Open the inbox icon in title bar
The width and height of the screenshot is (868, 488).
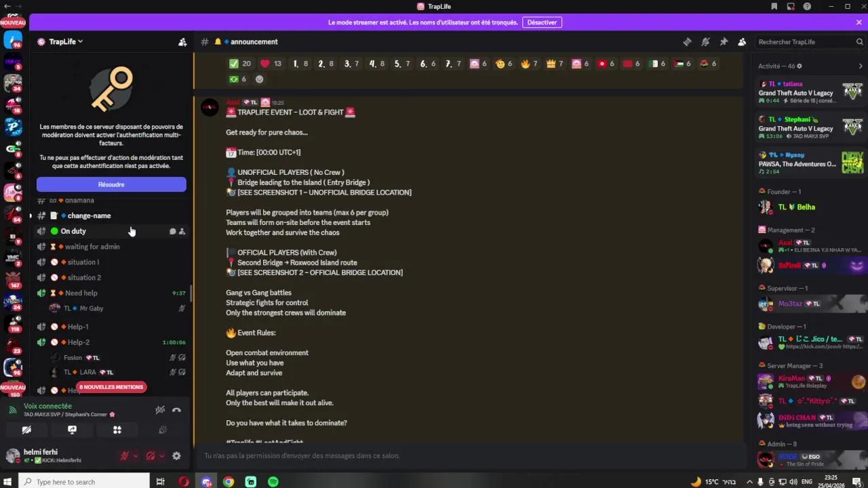tap(790, 7)
